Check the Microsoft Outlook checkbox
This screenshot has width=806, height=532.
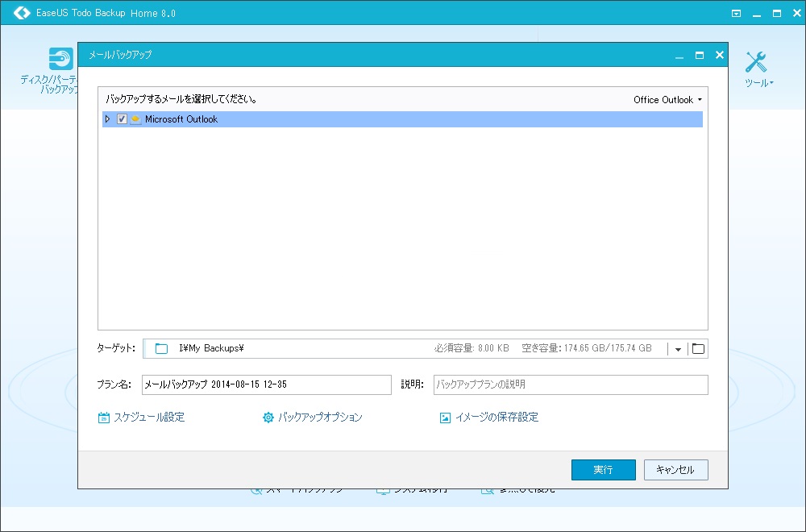click(122, 119)
